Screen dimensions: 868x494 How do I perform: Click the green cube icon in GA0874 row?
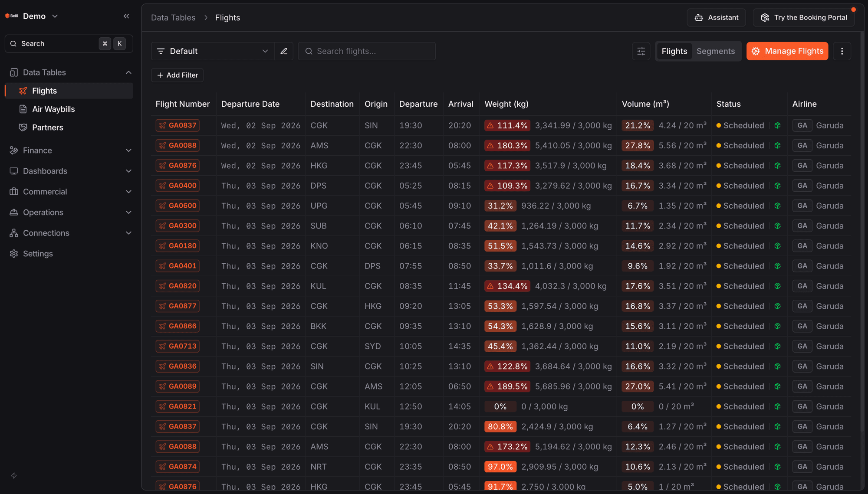778,467
